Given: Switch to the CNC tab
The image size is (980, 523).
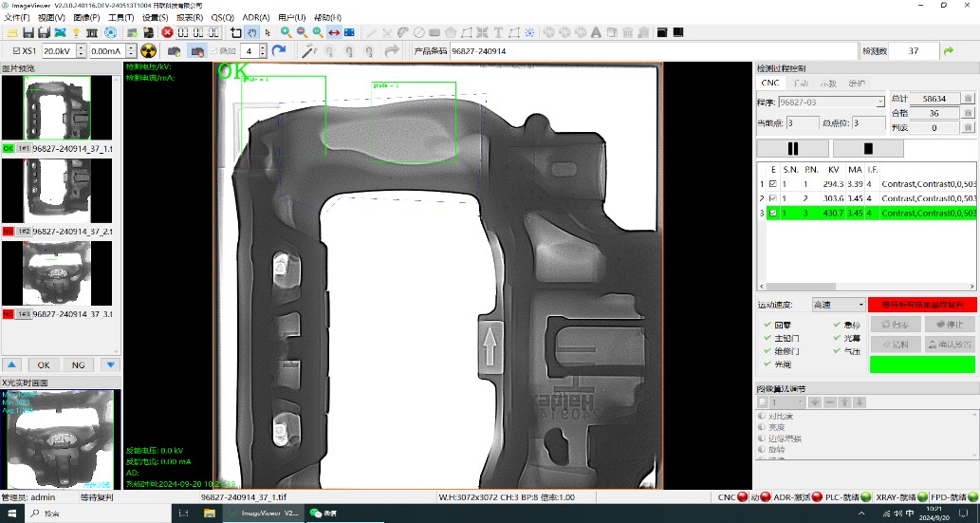Looking at the screenshot, I should coord(769,84).
